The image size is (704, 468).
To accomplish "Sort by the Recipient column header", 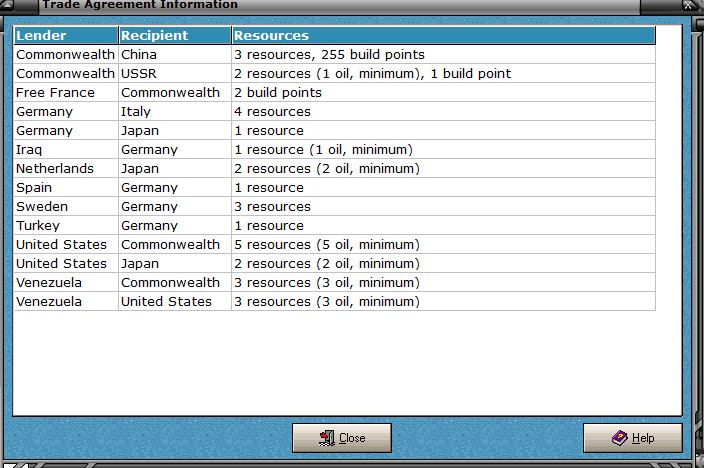I will tap(175, 35).
